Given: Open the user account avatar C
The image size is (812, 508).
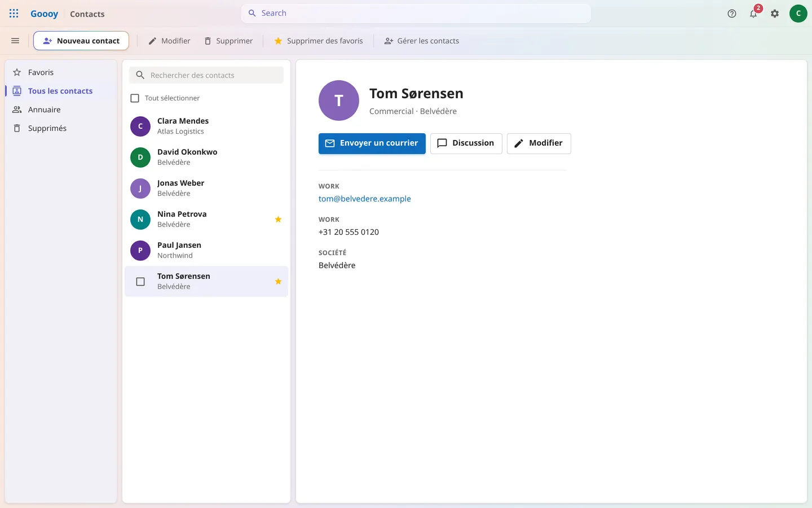Looking at the screenshot, I should 798,14.
